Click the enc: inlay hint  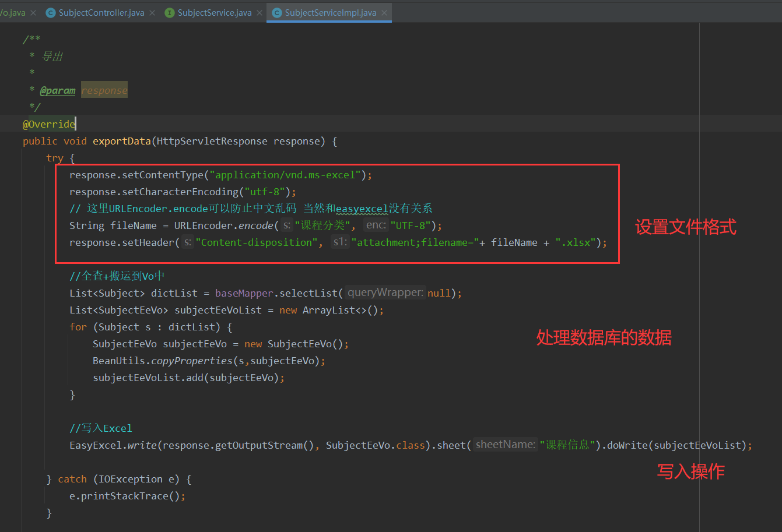coord(376,226)
